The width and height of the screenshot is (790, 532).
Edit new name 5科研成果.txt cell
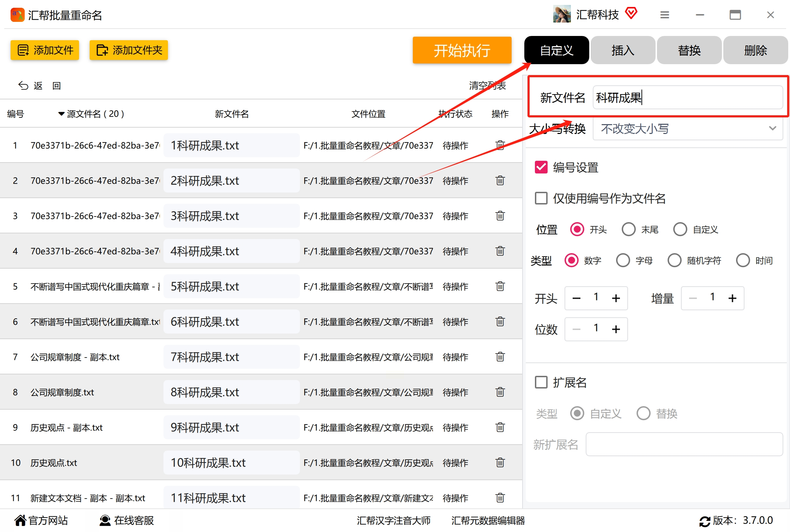pos(232,286)
